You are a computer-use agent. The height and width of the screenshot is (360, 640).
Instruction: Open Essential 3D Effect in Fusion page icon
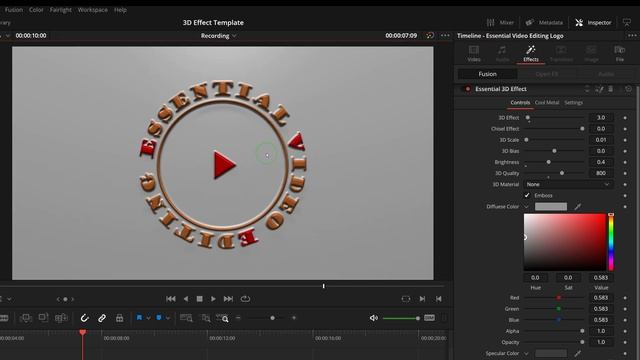[x=599, y=89]
